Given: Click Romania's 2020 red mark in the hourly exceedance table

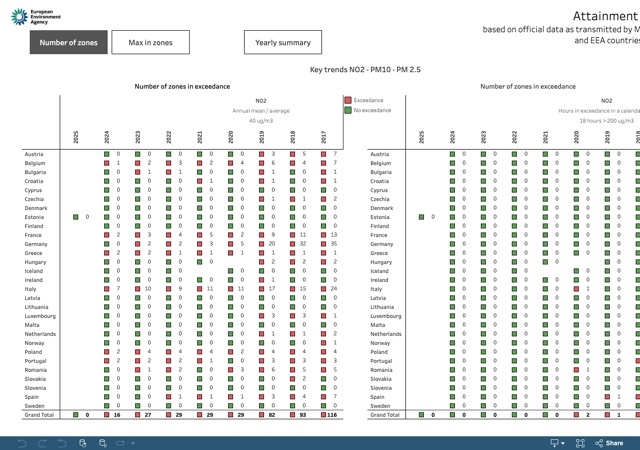Looking at the screenshot, I should click(576, 370).
